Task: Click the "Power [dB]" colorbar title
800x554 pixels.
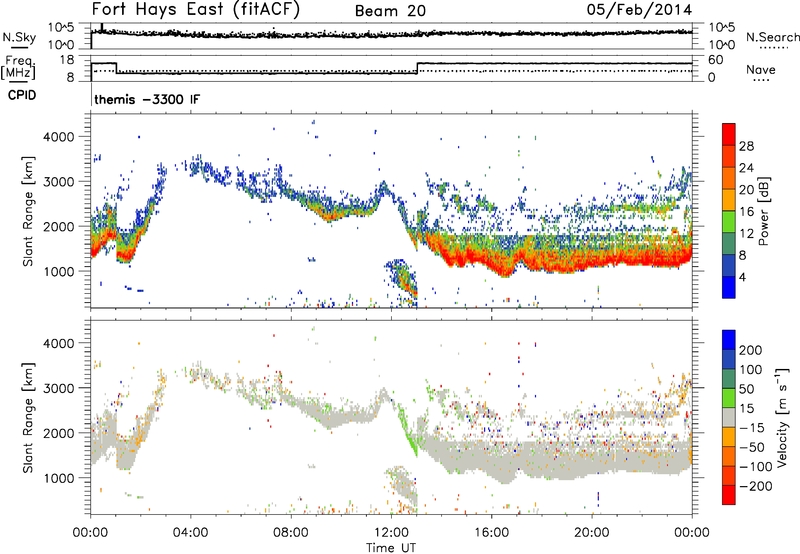Action: coord(763,211)
